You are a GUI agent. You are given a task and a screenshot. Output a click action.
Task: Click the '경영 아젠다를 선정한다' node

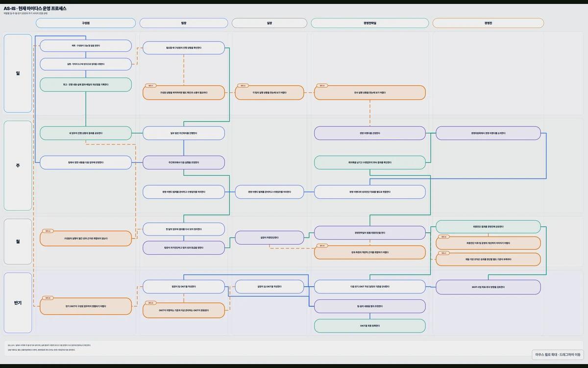click(370, 133)
